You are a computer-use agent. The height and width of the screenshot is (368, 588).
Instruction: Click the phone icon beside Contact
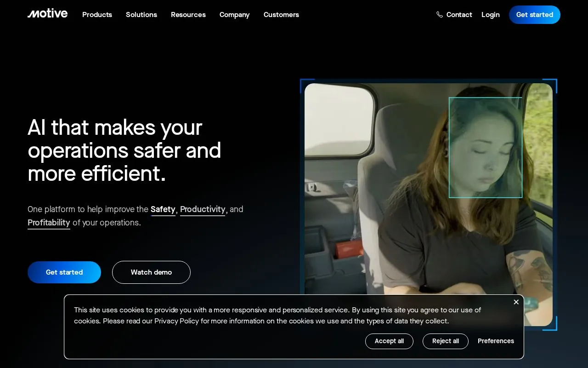440,15
